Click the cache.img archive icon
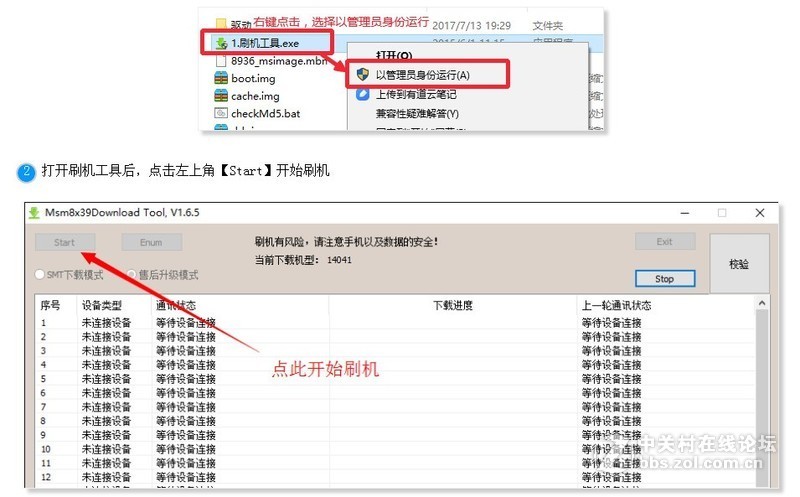The height and width of the screenshot is (497, 800). (221, 95)
